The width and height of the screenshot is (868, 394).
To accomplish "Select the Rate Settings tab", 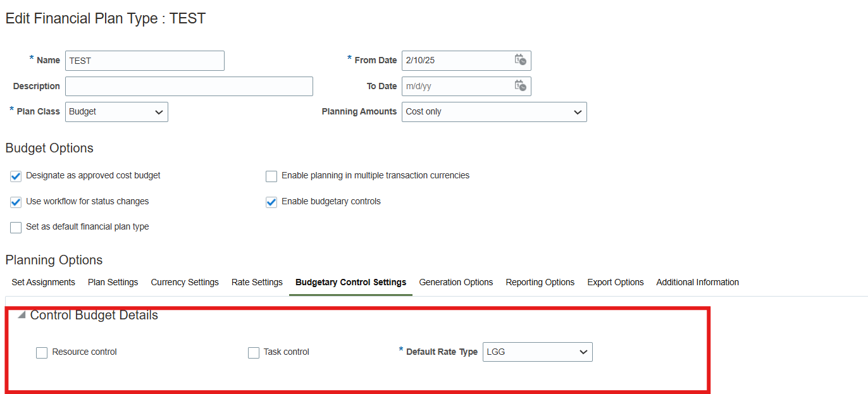I will coord(257,282).
